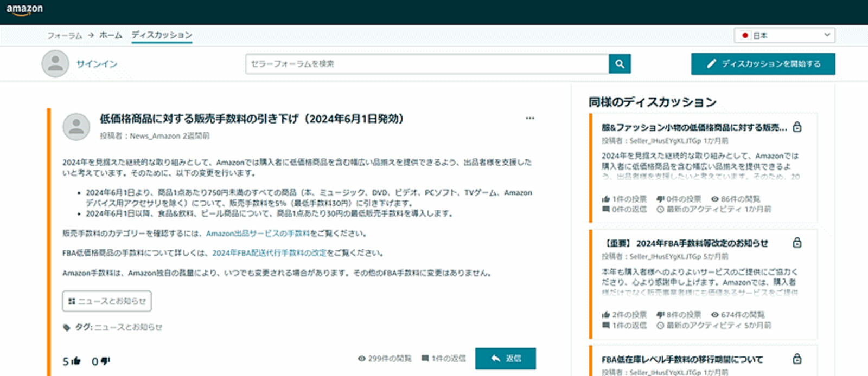Click the 299件の閲覧 view count
Viewport: 868px width, 376px height.
click(x=385, y=359)
